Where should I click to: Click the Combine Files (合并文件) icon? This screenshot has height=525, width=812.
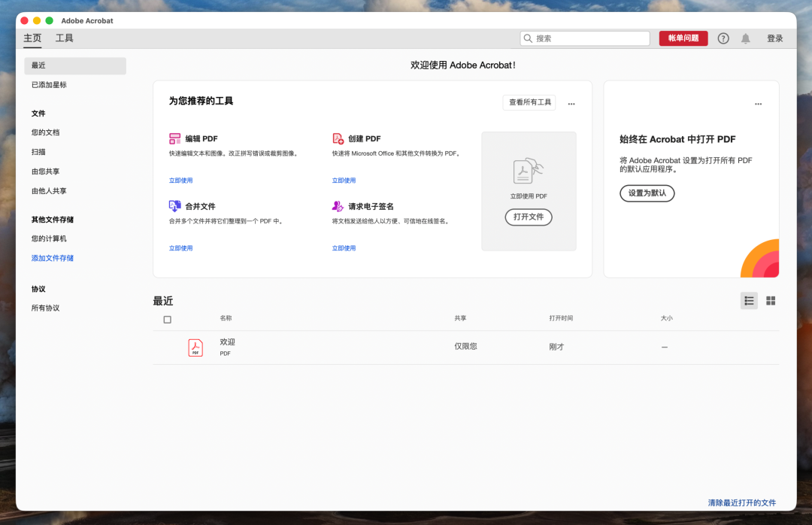[x=175, y=206]
